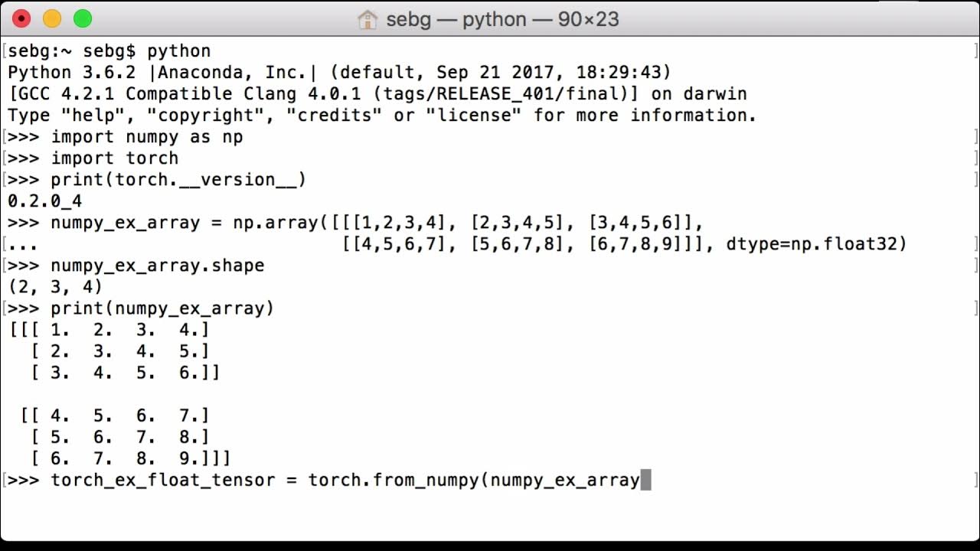980x551 pixels.
Task: Click the home folder icon in title bar
Action: click(367, 19)
